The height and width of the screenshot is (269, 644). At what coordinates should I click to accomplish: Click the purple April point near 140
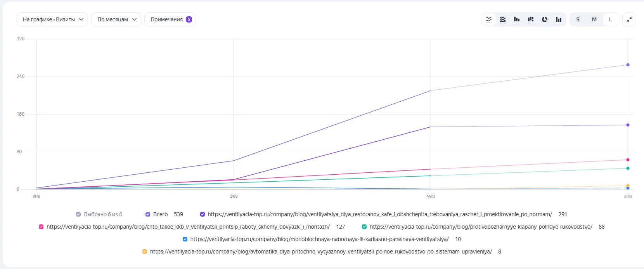628,125
